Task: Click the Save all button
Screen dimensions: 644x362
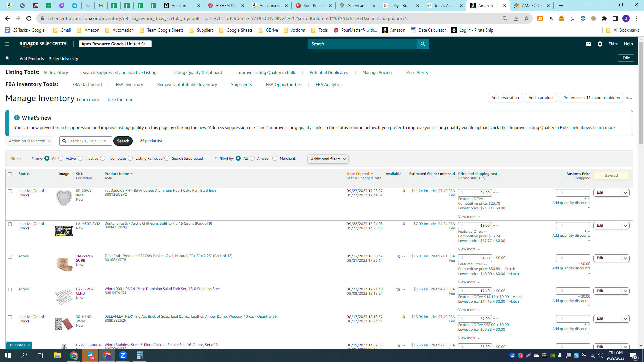Action: [611, 176]
